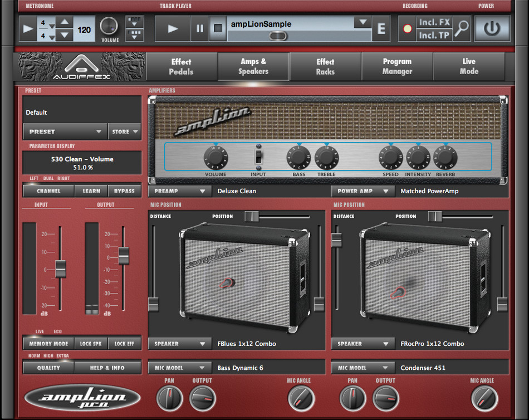Screen dimensions: 529x420
Task: Open the recording magnifier search icon
Action: point(462,29)
